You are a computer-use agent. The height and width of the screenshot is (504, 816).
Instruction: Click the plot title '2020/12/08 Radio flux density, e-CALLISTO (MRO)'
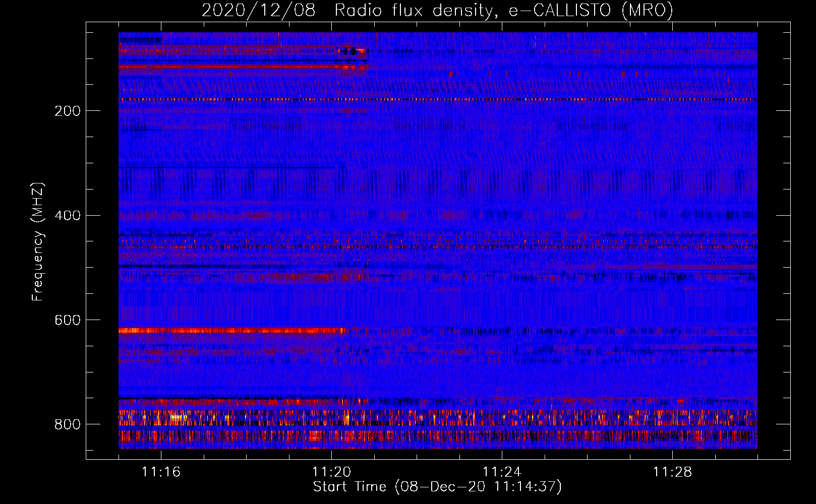point(437,10)
